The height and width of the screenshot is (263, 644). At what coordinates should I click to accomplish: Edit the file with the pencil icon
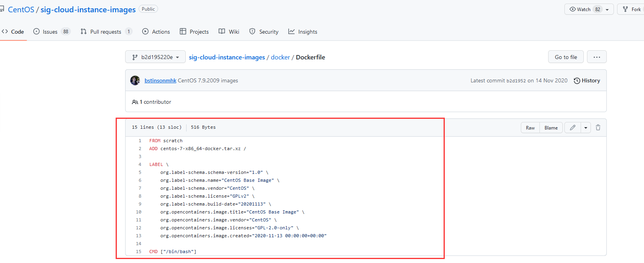click(x=573, y=128)
